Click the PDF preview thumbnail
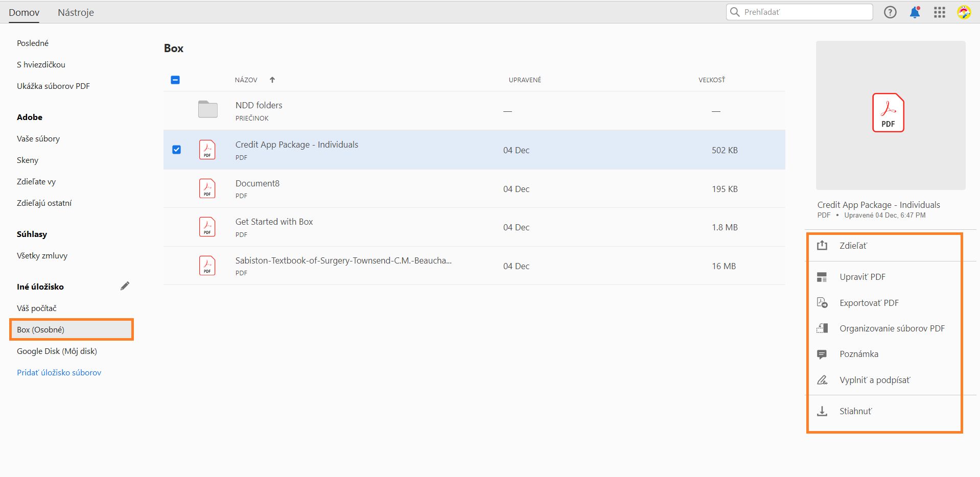This screenshot has height=477, width=980. point(891,115)
